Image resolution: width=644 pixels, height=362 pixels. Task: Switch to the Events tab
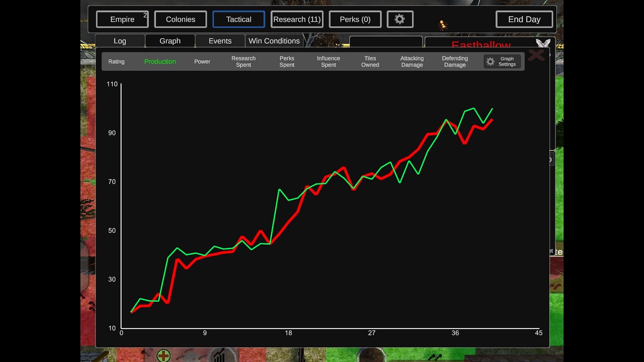click(x=220, y=41)
